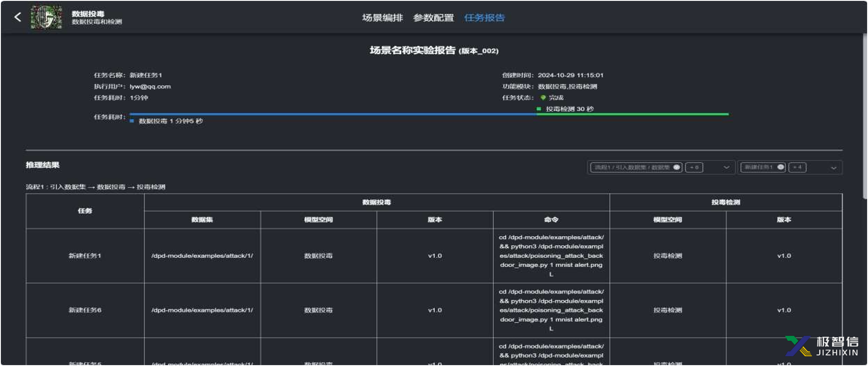Click the 命令 column header
The image size is (868, 366).
(551, 220)
